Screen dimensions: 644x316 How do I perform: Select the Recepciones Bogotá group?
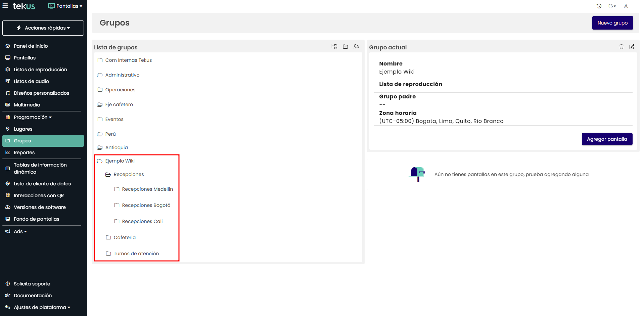146,205
